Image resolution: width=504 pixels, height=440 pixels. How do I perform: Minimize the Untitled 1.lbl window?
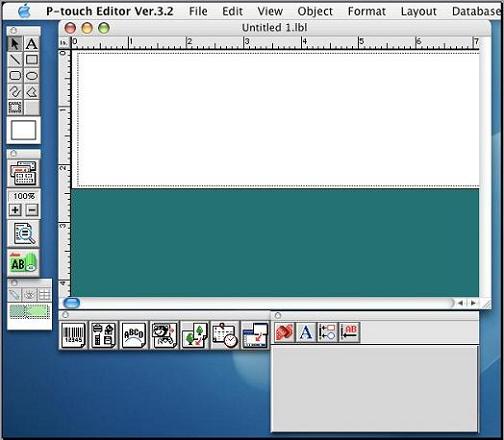pyautogui.click(x=87, y=28)
